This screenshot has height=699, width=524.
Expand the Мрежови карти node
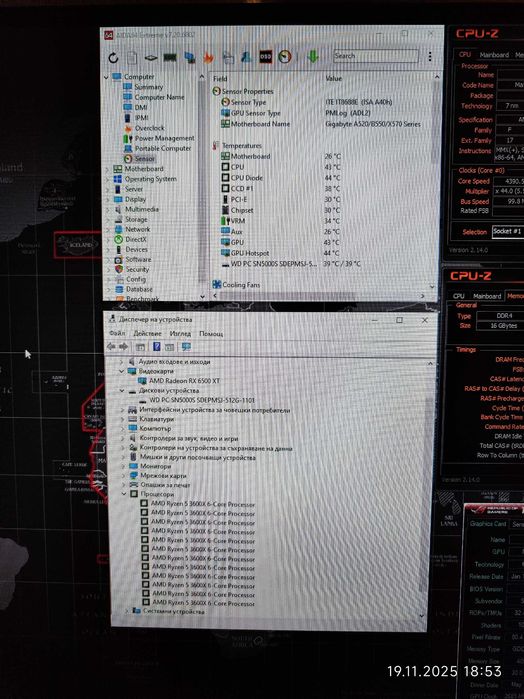tap(124, 476)
